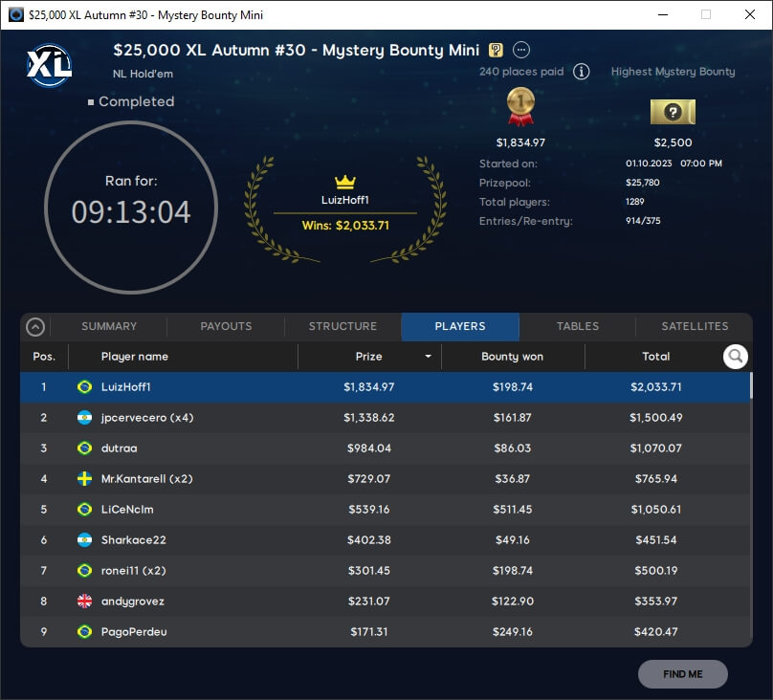Click the 914/375 entries value
Image resolution: width=773 pixels, height=700 pixels.
[x=643, y=221]
